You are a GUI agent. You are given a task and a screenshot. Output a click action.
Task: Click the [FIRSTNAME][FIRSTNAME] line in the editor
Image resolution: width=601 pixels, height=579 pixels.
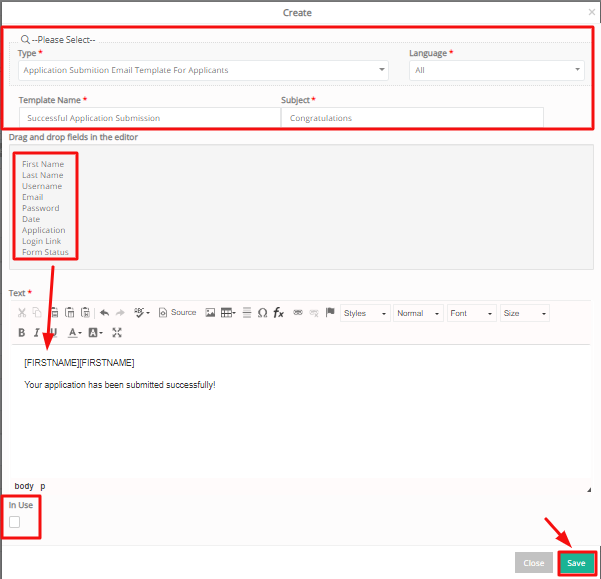tap(79, 362)
